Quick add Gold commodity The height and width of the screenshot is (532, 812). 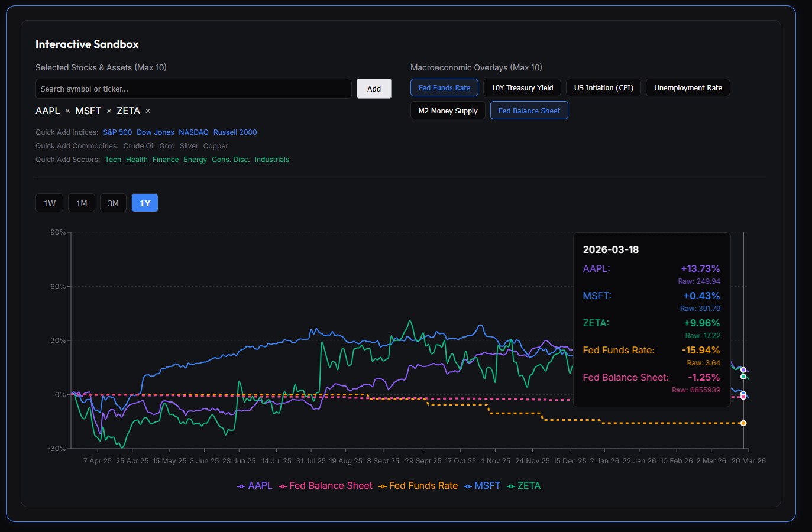click(167, 146)
